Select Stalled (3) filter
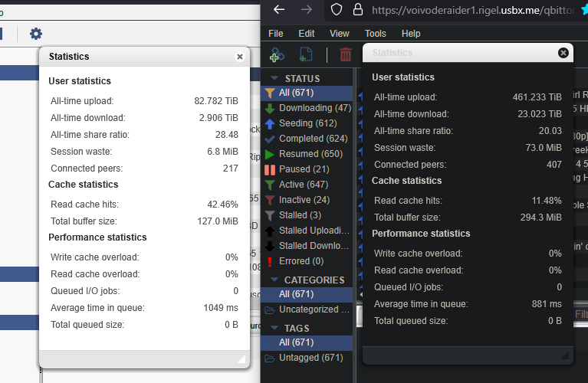 click(x=307, y=216)
